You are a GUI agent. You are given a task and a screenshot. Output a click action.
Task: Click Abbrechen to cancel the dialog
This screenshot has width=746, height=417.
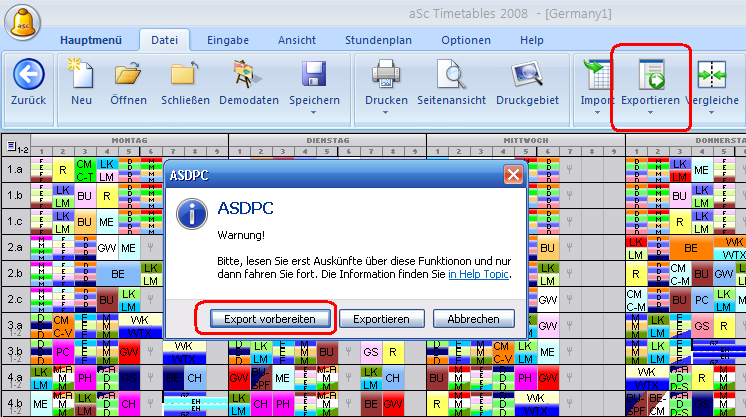pos(473,319)
